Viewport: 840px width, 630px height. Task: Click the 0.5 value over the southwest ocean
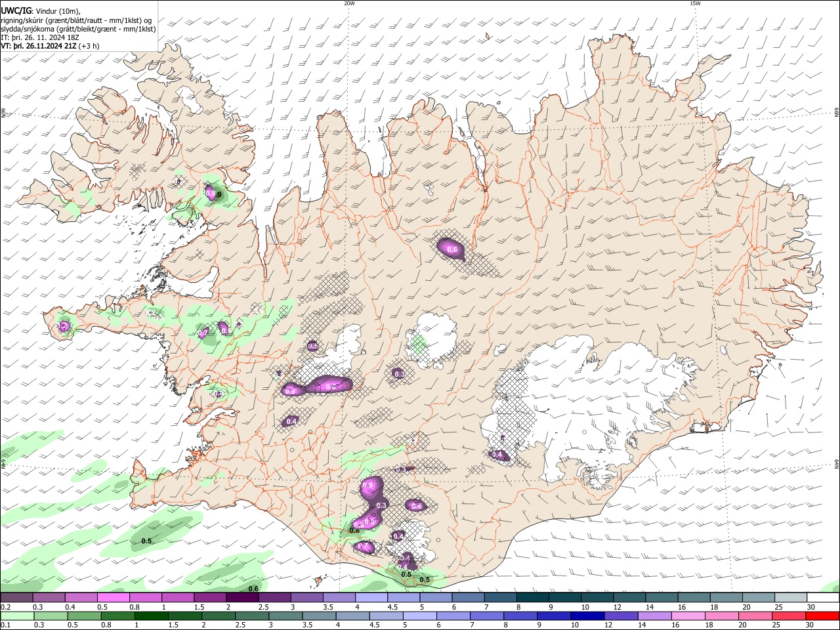pyautogui.click(x=146, y=541)
